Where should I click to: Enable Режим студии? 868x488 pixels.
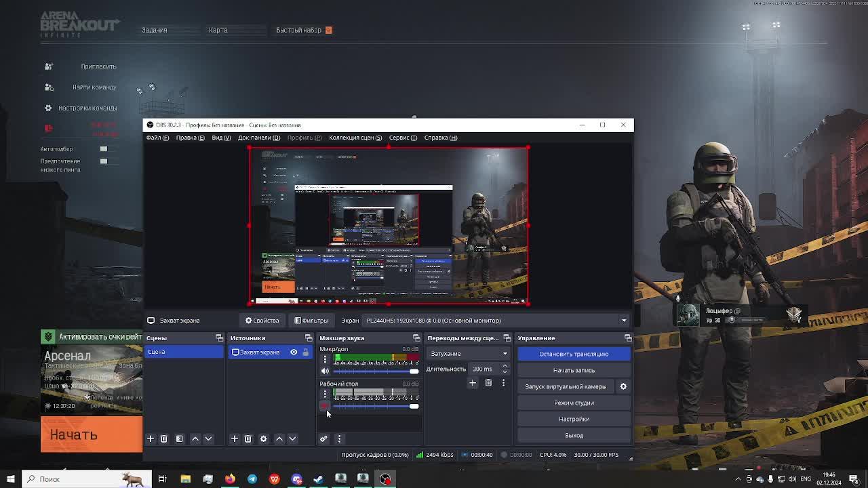click(x=574, y=403)
